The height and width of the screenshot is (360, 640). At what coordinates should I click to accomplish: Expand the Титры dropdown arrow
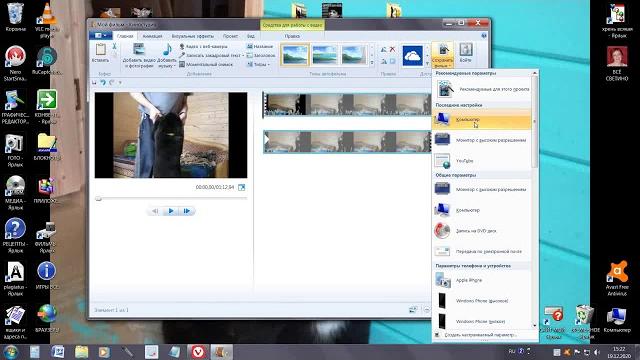pos(269,64)
